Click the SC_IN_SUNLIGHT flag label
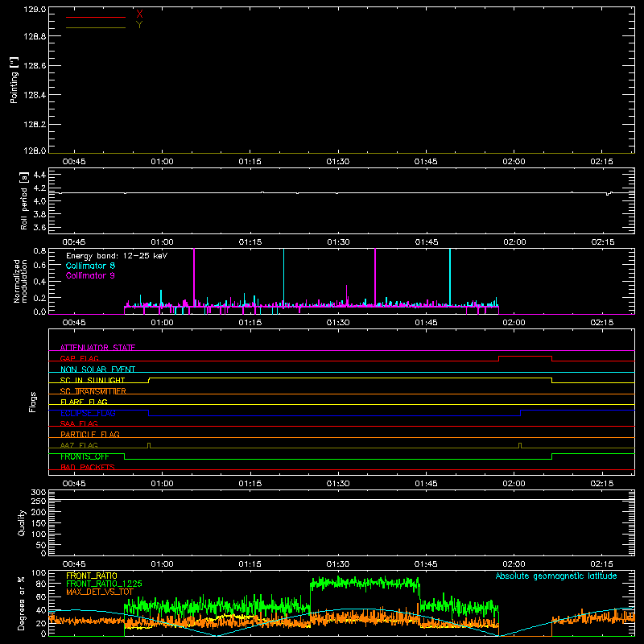This screenshot has height=644, width=644. point(93,380)
